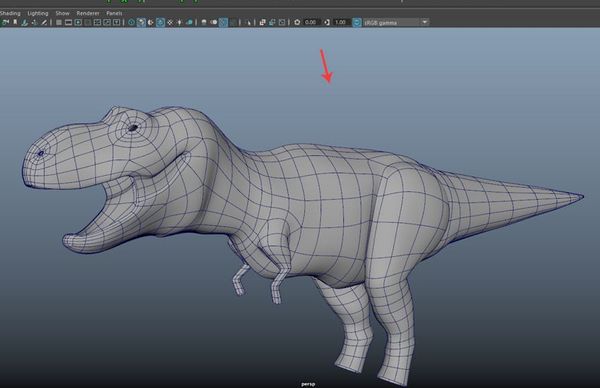The height and width of the screenshot is (388, 600).
Task: Click the Wireframe shading icon
Action: click(131, 22)
